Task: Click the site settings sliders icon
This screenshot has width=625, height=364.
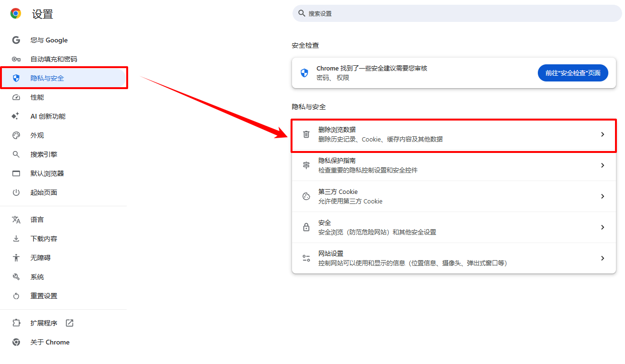Action: pyautogui.click(x=306, y=258)
